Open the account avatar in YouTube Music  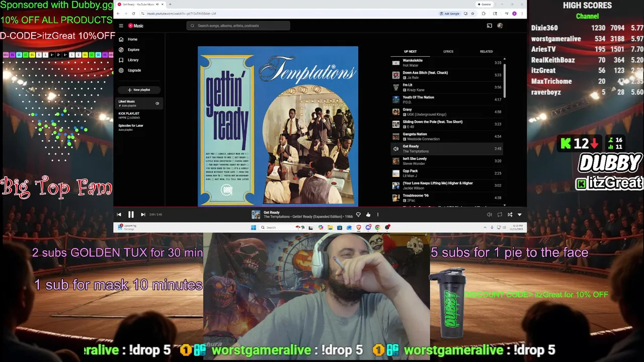[x=500, y=26]
